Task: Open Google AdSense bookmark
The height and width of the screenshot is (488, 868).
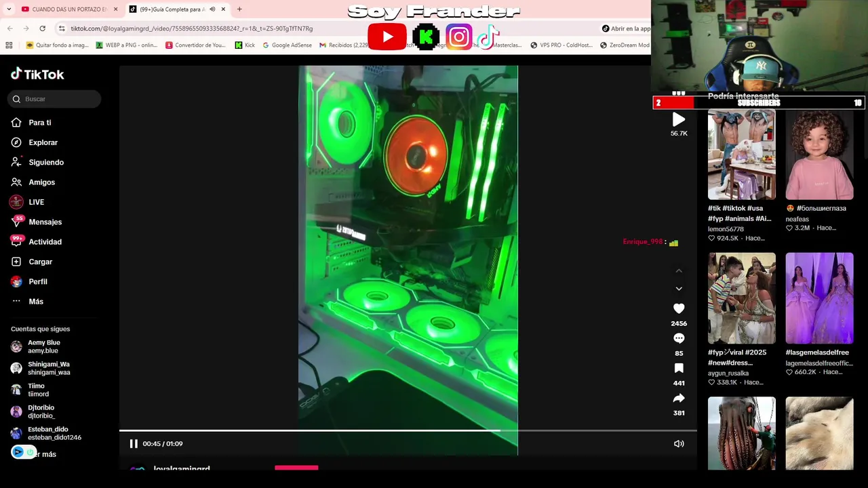Action: [287, 45]
